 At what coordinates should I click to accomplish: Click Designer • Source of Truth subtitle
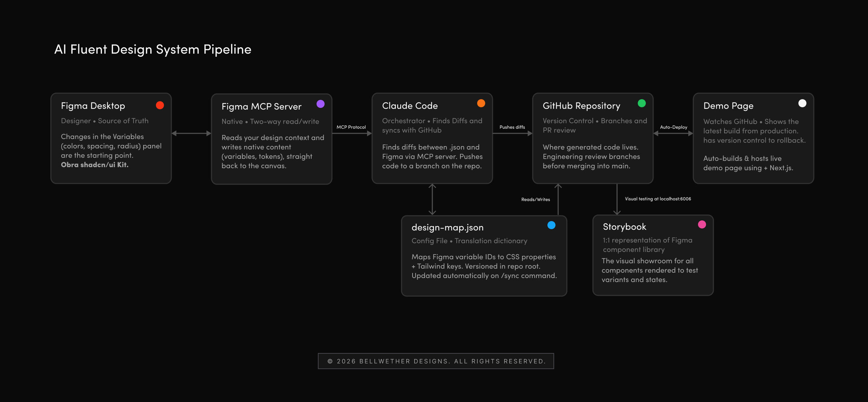[x=105, y=121]
